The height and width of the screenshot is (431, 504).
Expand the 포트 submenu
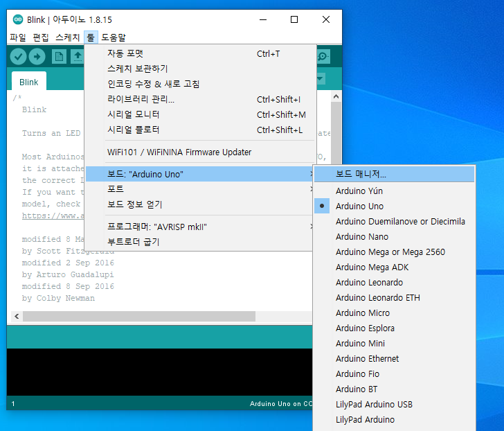click(199, 189)
